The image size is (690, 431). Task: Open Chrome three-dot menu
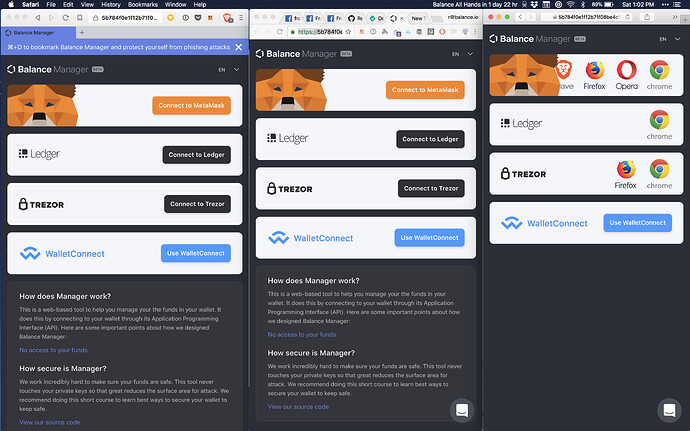475,32
